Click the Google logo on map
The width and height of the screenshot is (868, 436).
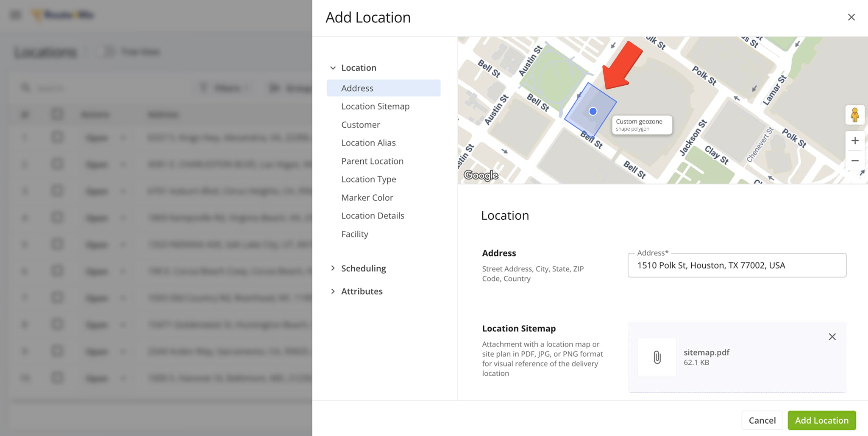481,175
